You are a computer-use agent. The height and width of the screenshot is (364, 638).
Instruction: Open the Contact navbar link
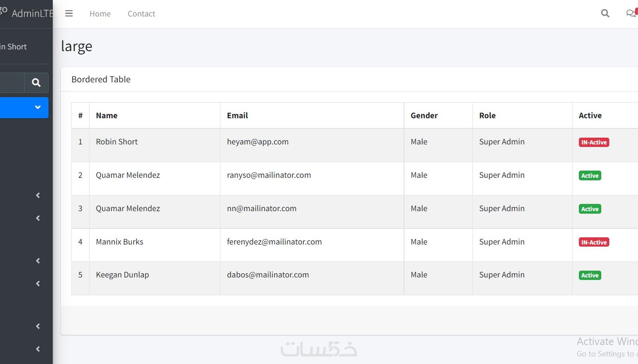point(141,14)
